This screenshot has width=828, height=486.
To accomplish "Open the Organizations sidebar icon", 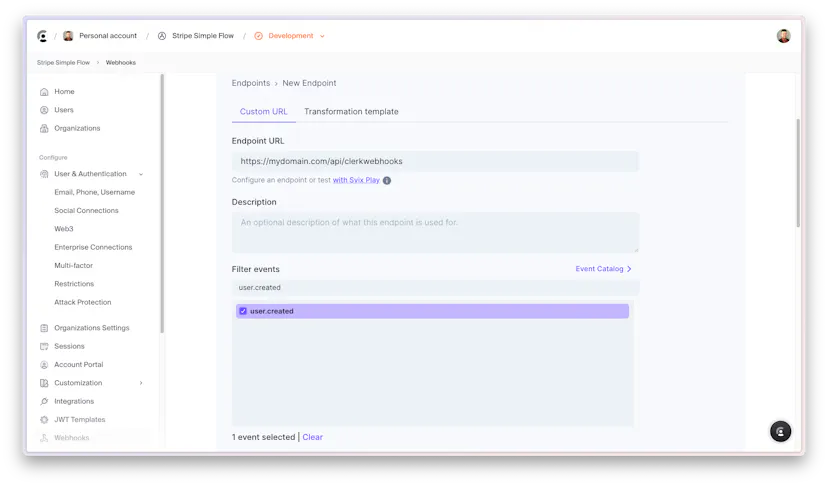I will (44, 128).
